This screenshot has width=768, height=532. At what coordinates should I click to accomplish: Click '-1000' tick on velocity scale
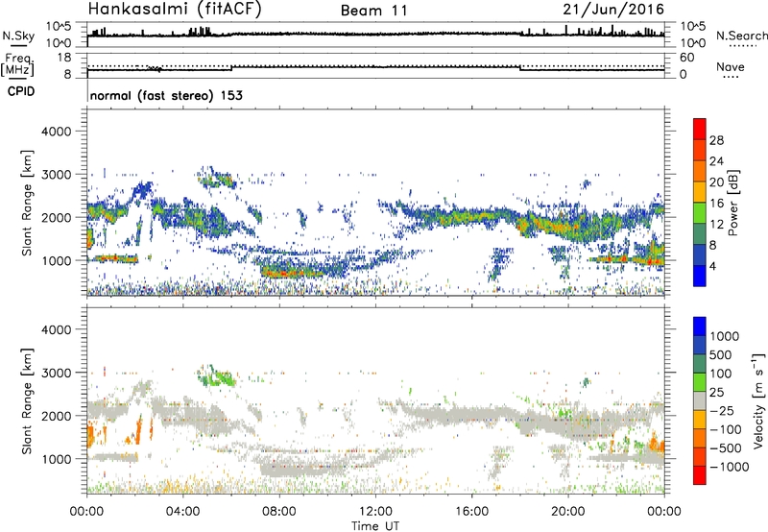(x=730, y=467)
